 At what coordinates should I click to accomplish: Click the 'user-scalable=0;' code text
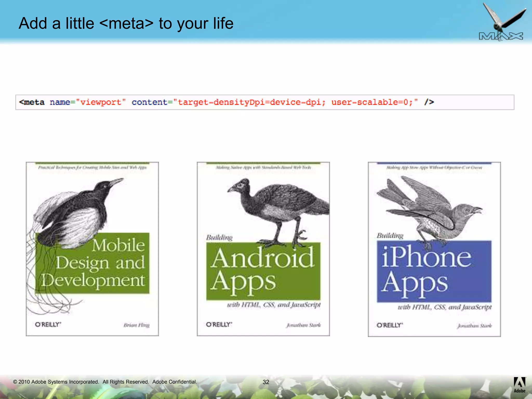tap(372, 102)
